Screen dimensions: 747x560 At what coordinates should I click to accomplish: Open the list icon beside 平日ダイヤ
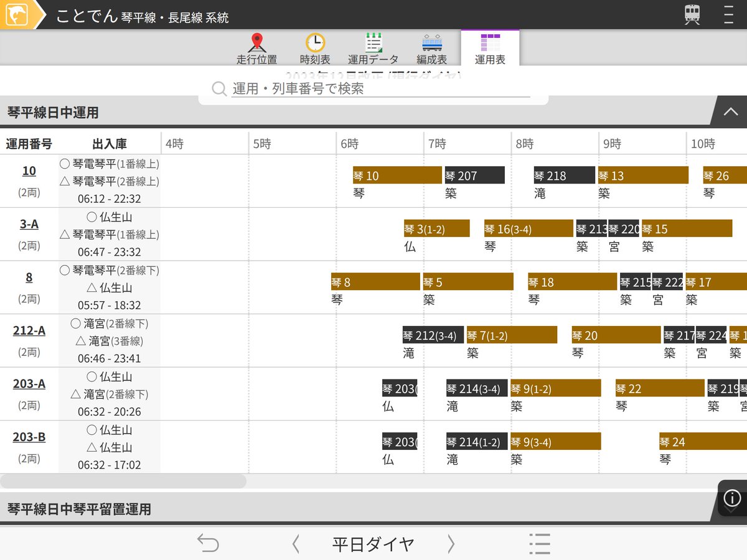tap(540, 542)
